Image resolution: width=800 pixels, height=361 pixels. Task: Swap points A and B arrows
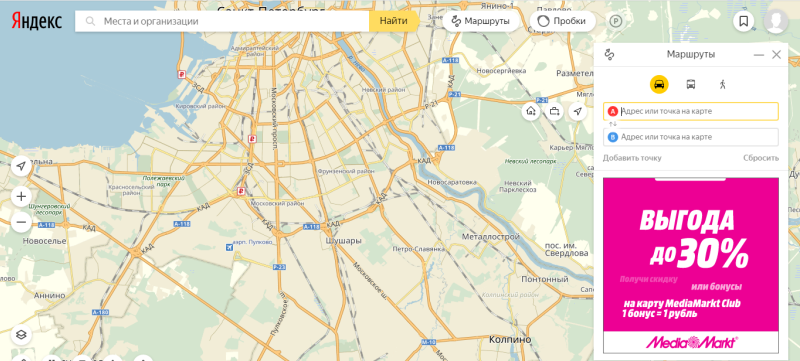pos(613,124)
